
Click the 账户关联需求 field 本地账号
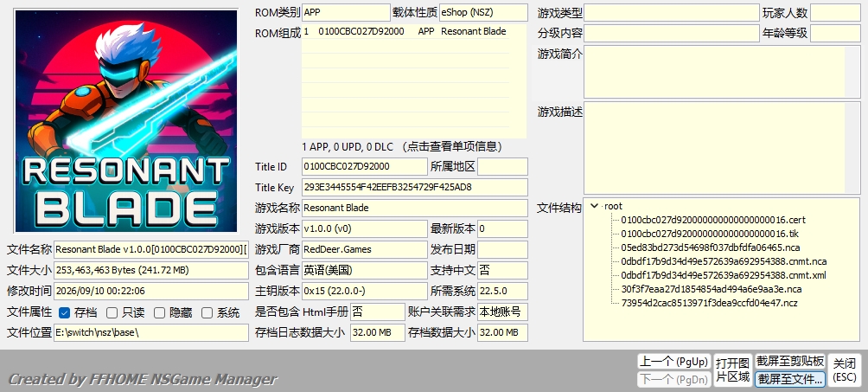tap(502, 312)
